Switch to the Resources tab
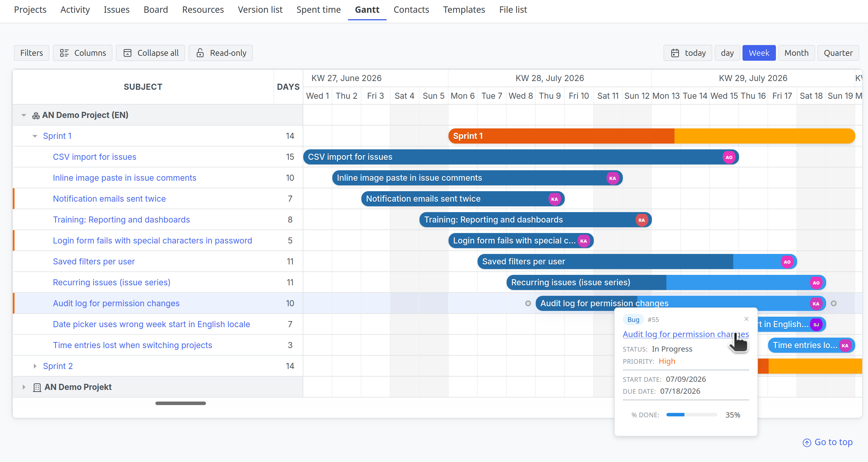The height and width of the screenshot is (462, 868). tap(203, 10)
